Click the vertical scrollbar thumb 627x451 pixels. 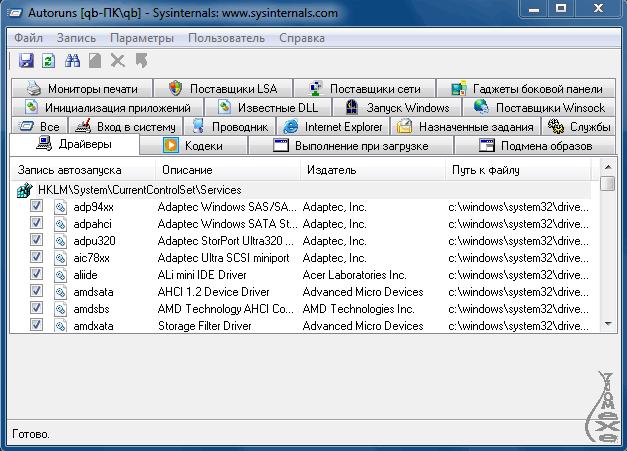608,184
